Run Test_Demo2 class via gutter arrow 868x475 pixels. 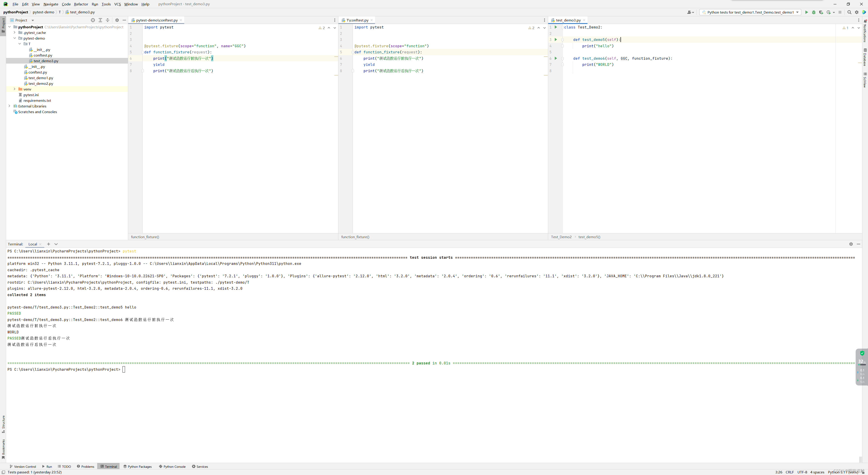click(556, 27)
